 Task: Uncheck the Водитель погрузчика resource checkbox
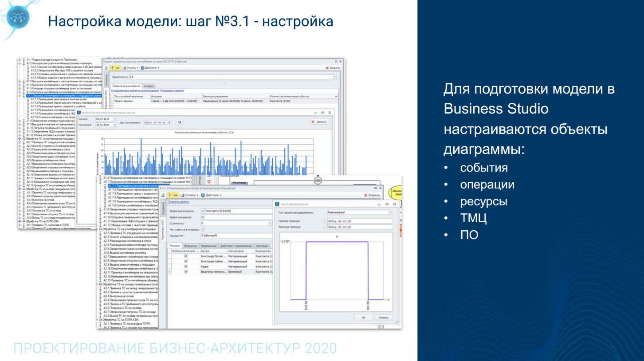pos(186,271)
